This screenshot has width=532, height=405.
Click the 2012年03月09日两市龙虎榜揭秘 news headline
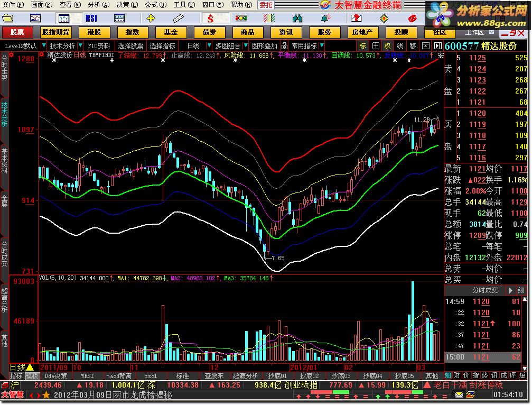coord(113,395)
